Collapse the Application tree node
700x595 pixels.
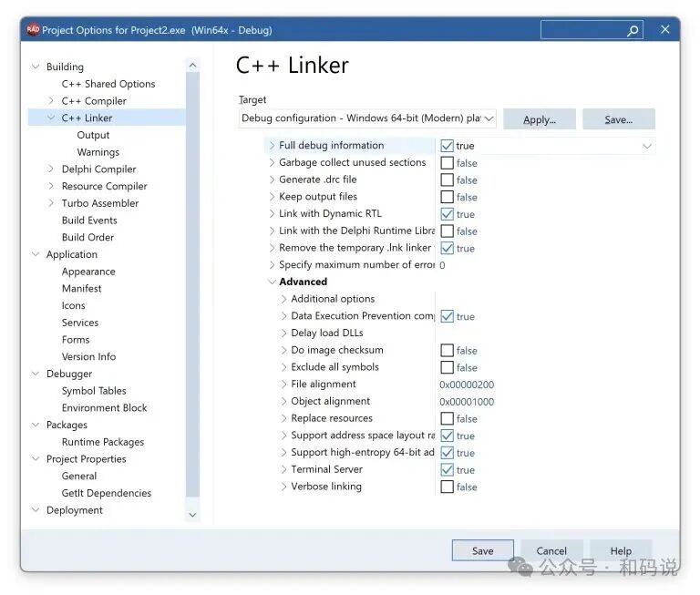(36, 254)
